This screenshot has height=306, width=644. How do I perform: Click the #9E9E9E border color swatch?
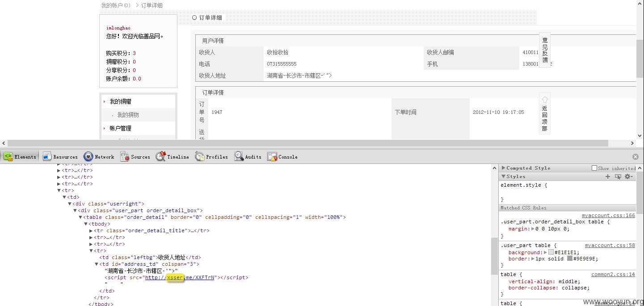point(570,259)
